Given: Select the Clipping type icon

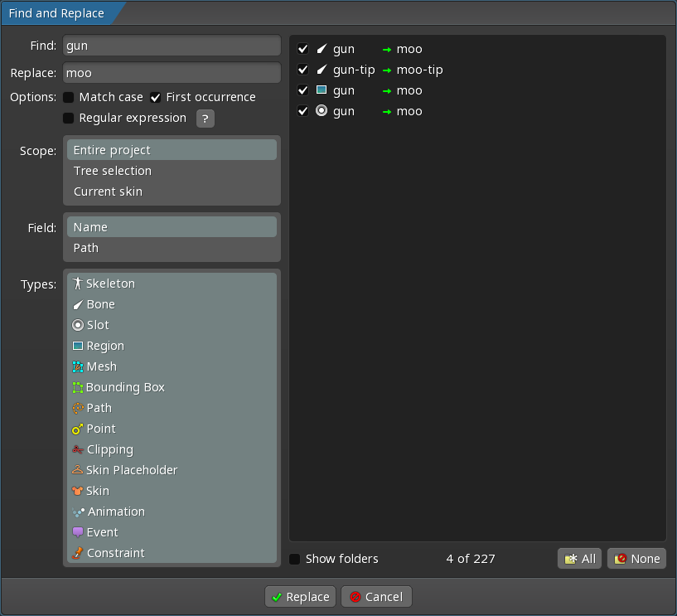Looking at the screenshot, I should point(78,449).
